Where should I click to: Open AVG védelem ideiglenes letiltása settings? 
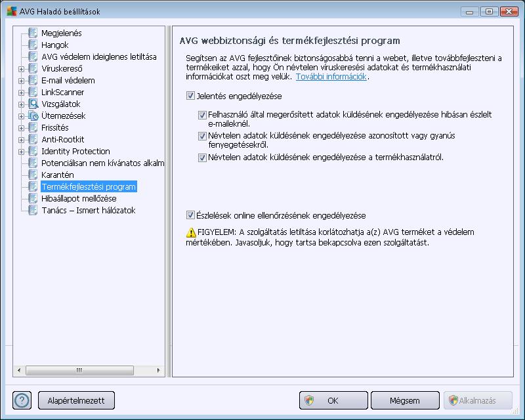point(99,56)
